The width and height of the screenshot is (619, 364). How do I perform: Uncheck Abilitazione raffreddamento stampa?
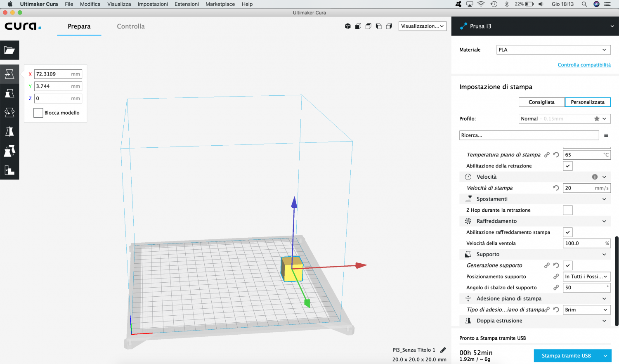[568, 232]
